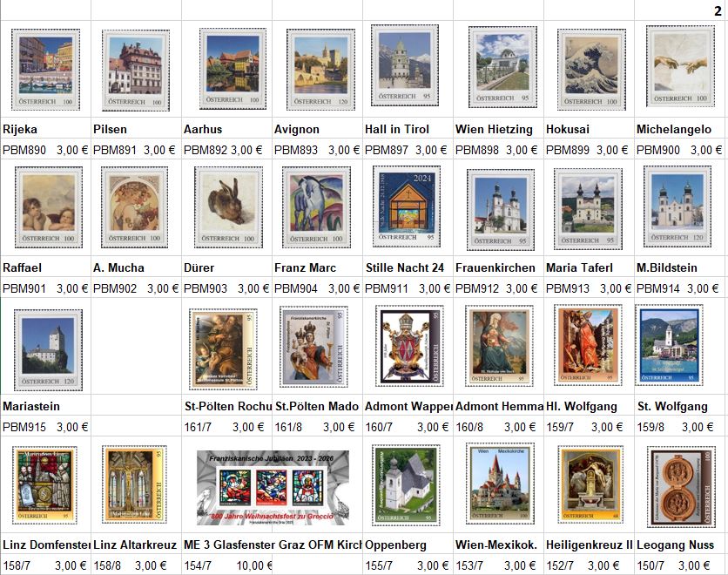This screenshot has width=728, height=575.
Task: Select the "152/7" catalog number
Action: 560,565
